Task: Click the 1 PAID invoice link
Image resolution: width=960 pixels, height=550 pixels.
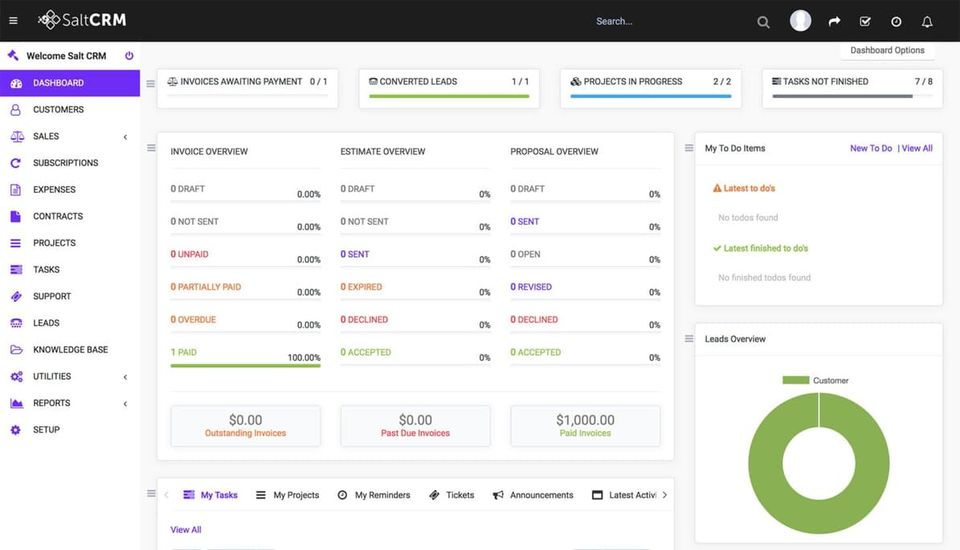Action: coord(184,352)
